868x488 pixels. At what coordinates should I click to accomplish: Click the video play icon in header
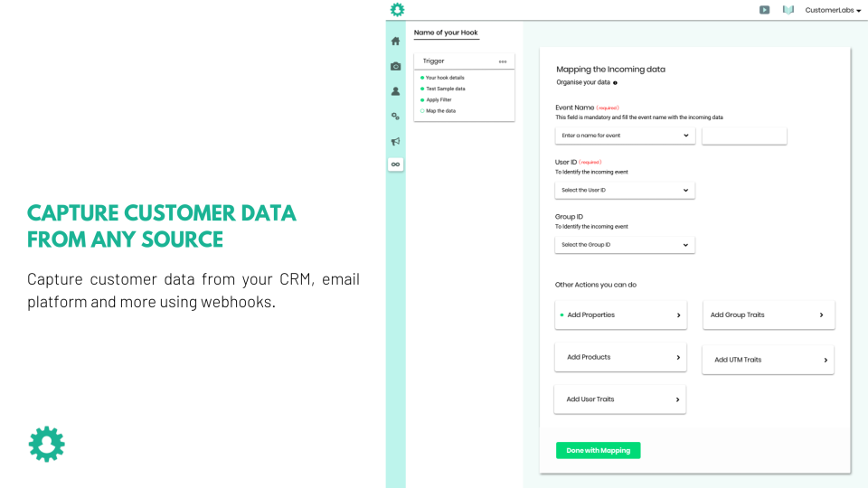point(764,10)
